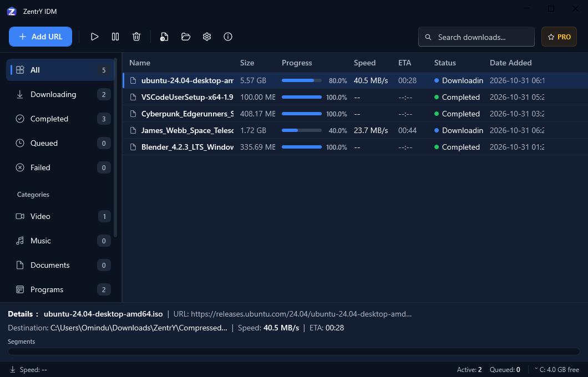
Task: Open the Documents category
Action: (60, 265)
